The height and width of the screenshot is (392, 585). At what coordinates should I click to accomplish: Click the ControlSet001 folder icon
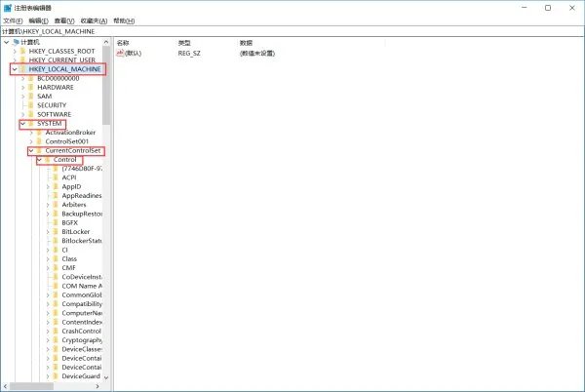(x=40, y=141)
